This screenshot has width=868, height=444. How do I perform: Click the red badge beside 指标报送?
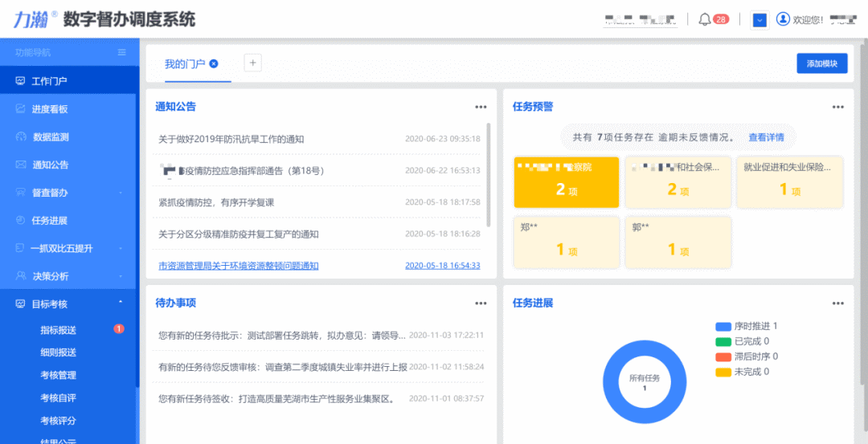point(118,329)
